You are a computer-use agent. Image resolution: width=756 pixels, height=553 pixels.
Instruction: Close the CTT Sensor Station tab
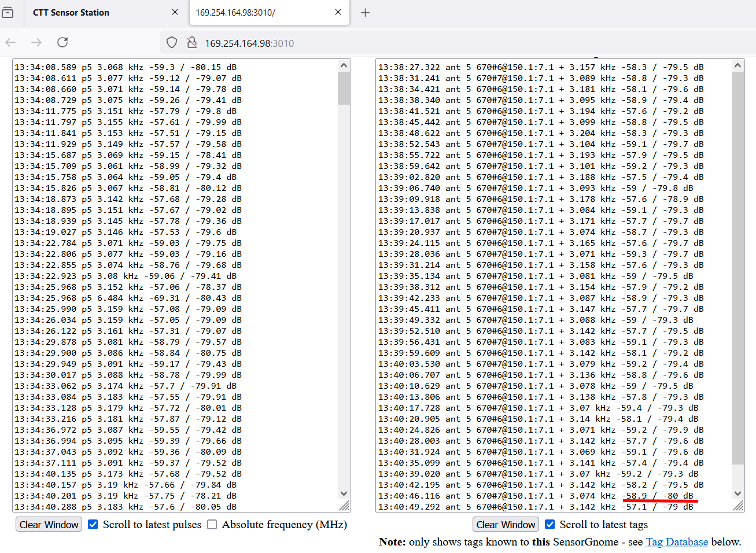[x=175, y=12]
